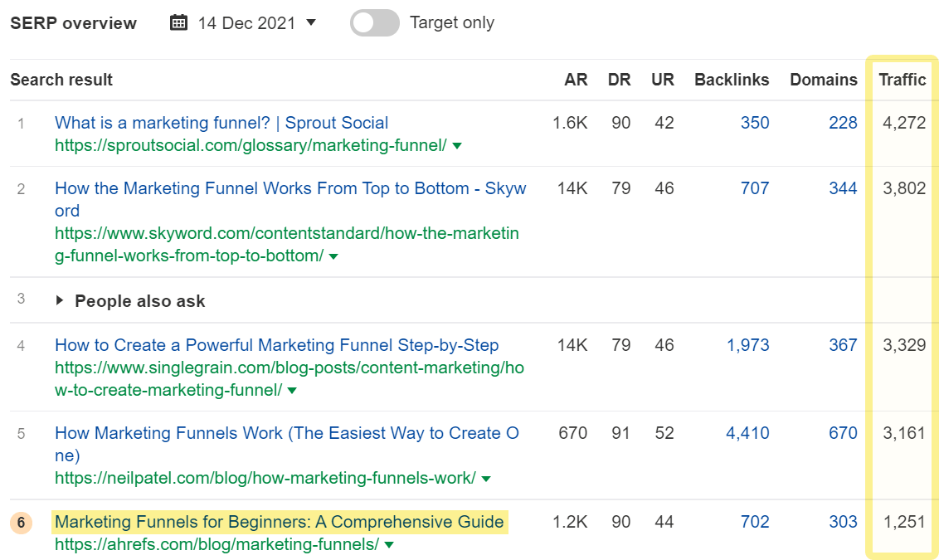The height and width of the screenshot is (560, 939).
Task: Open dropdown arrow next to neilpatel.com URL
Action: pos(486,479)
